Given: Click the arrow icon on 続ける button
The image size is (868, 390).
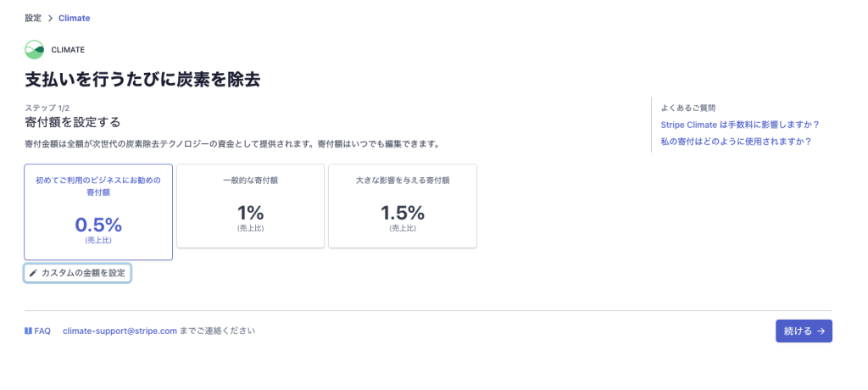Looking at the screenshot, I should (x=821, y=331).
